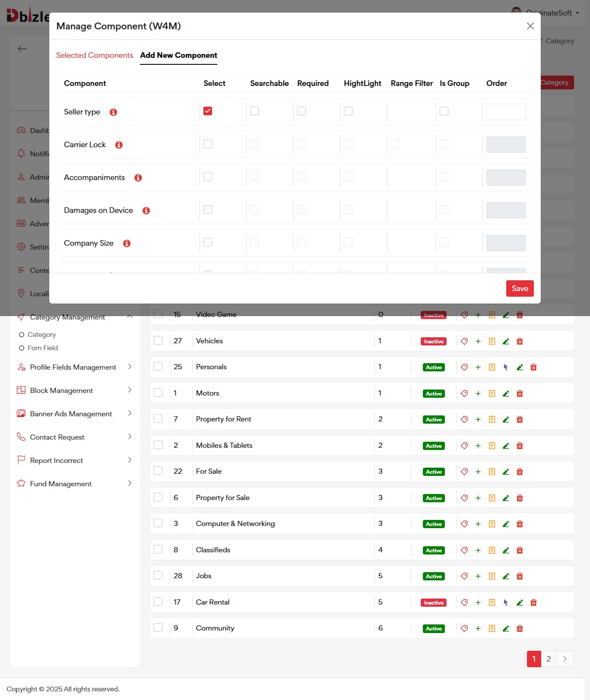Click plus icon in Classifieds row
590x700 pixels.
(x=478, y=550)
